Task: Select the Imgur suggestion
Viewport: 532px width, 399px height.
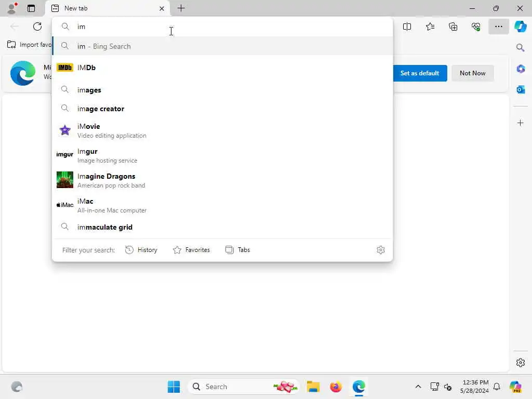Action: pos(222,155)
